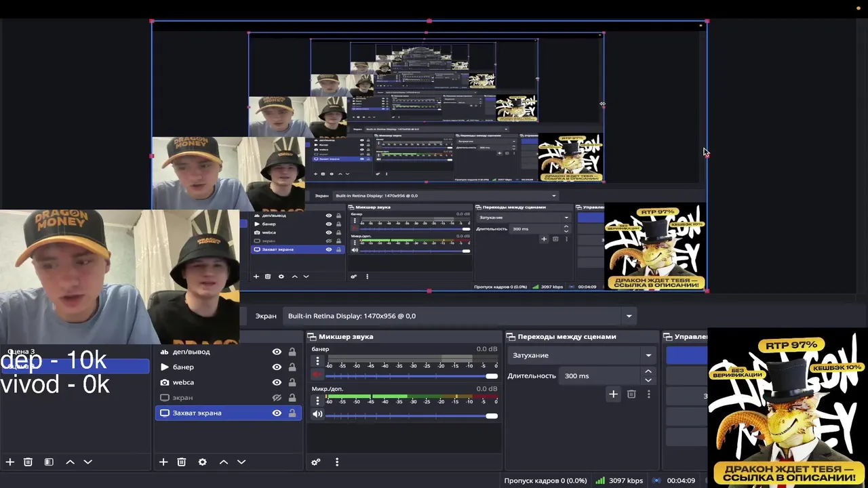Click the vivod - 0k overlay text
Viewport: 868px width, 488px height.
point(55,385)
